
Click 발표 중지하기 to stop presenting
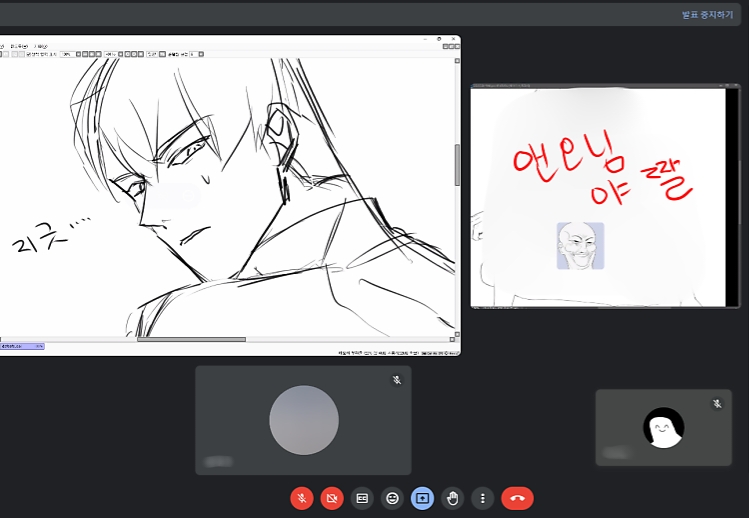pyautogui.click(x=709, y=15)
